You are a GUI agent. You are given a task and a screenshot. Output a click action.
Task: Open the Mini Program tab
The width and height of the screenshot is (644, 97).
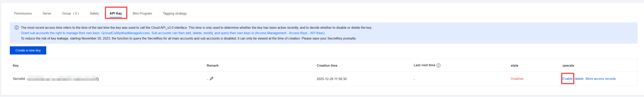point(142,13)
